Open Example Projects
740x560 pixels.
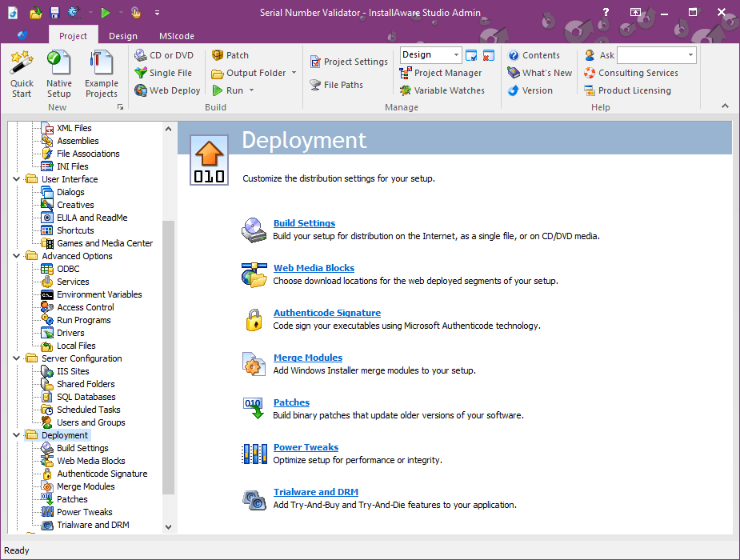click(x=100, y=72)
